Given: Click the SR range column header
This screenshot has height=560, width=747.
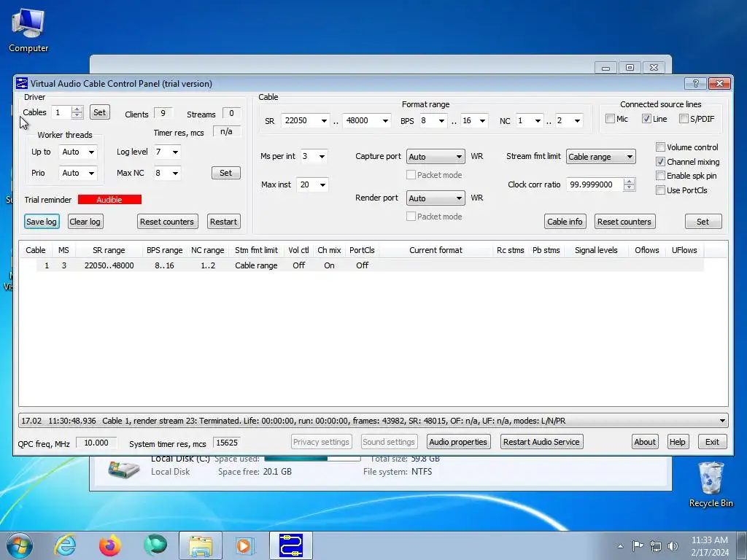Looking at the screenshot, I should pyautogui.click(x=109, y=250).
